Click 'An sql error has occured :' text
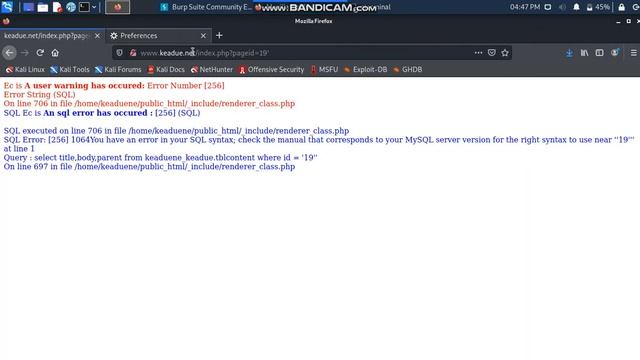 pos(98,113)
